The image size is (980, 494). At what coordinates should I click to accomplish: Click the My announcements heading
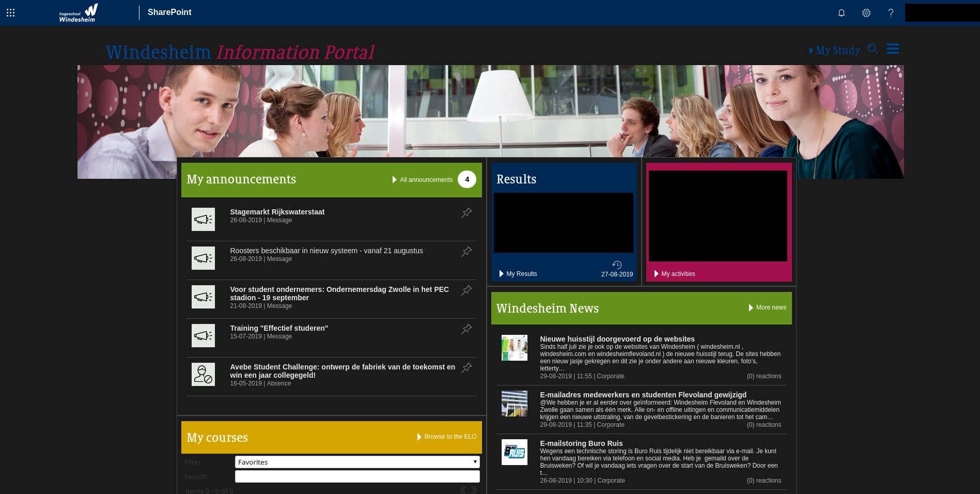tap(241, 179)
